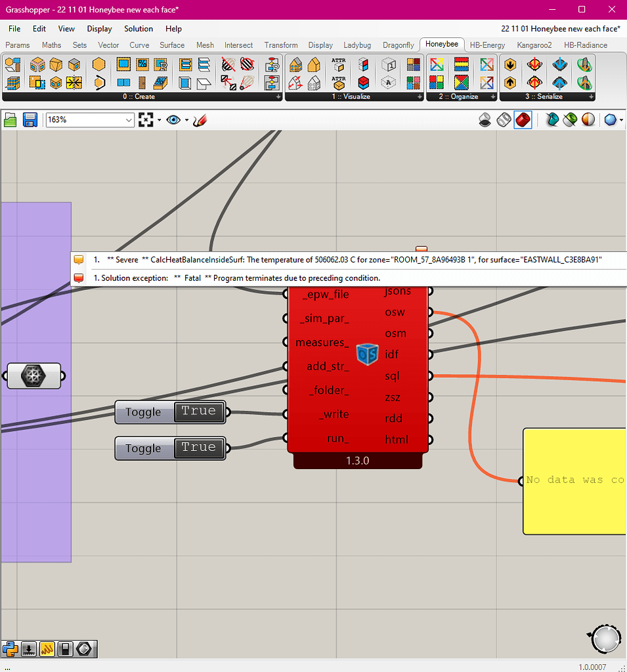Click the OpenStudio cube icon on the red component
Image resolution: width=627 pixels, height=672 pixels.
point(367,354)
